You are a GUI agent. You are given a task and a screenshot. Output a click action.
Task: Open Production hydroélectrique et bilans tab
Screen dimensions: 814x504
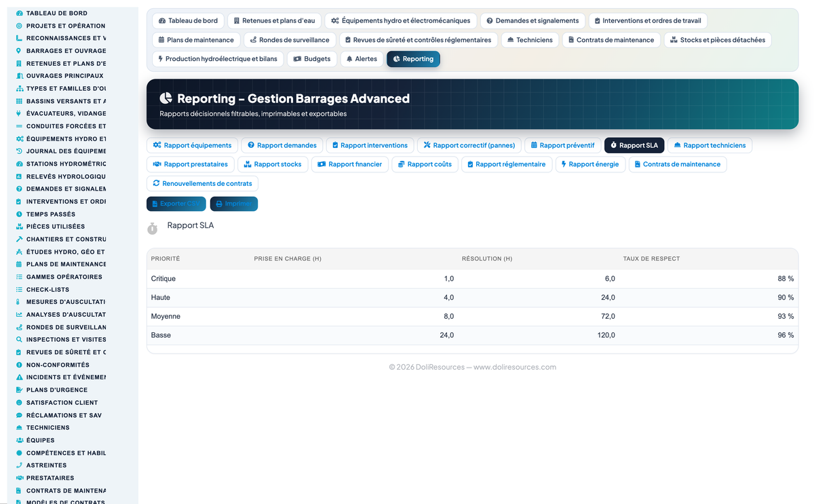click(x=218, y=59)
